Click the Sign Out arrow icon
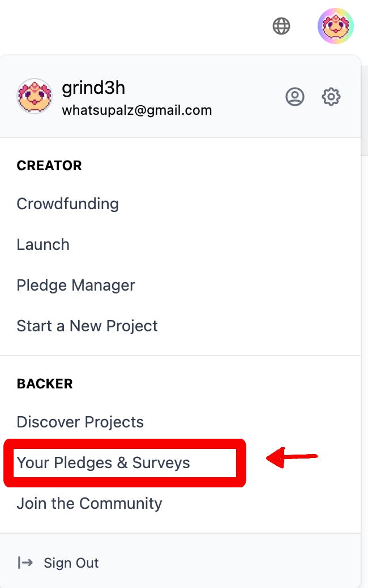This screenshot has width=368, height=588. click(x=25, y=563)
